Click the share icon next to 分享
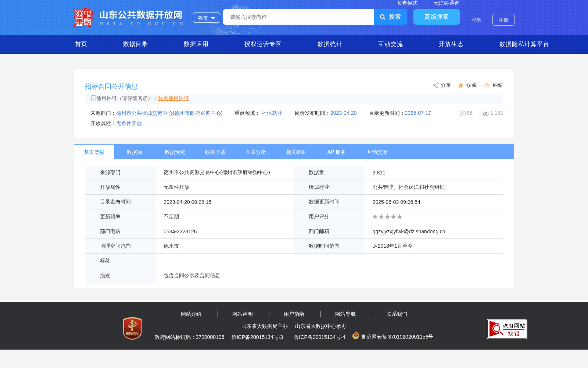Viewport: 588px width, 368px height. (436, 85)
